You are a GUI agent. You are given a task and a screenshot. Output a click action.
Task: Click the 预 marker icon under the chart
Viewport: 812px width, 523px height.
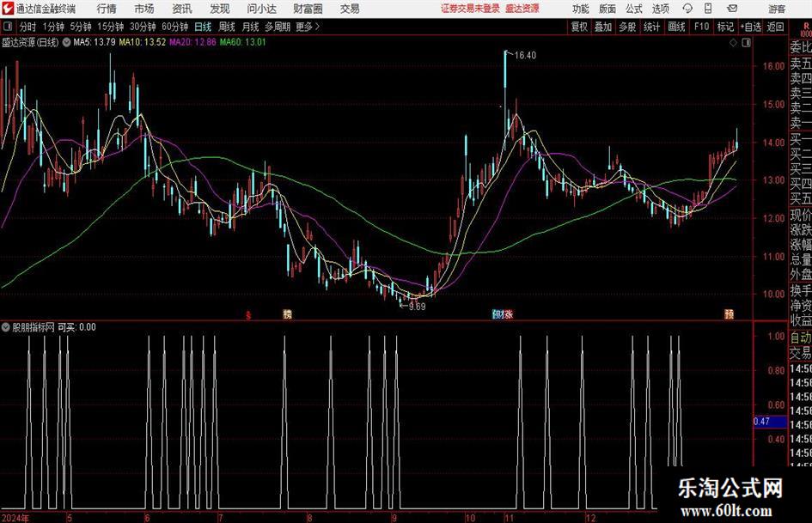pyautogui.click(x=730, y=313)
